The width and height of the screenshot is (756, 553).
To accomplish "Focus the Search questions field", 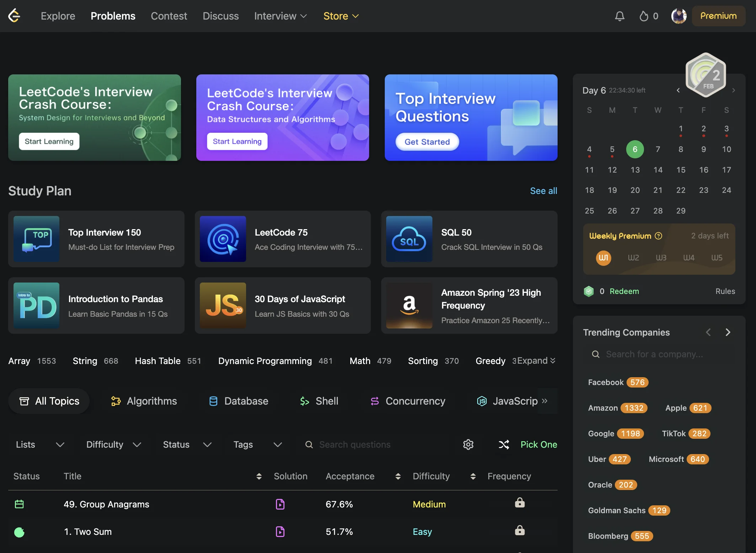I will [x=378, y=444].
